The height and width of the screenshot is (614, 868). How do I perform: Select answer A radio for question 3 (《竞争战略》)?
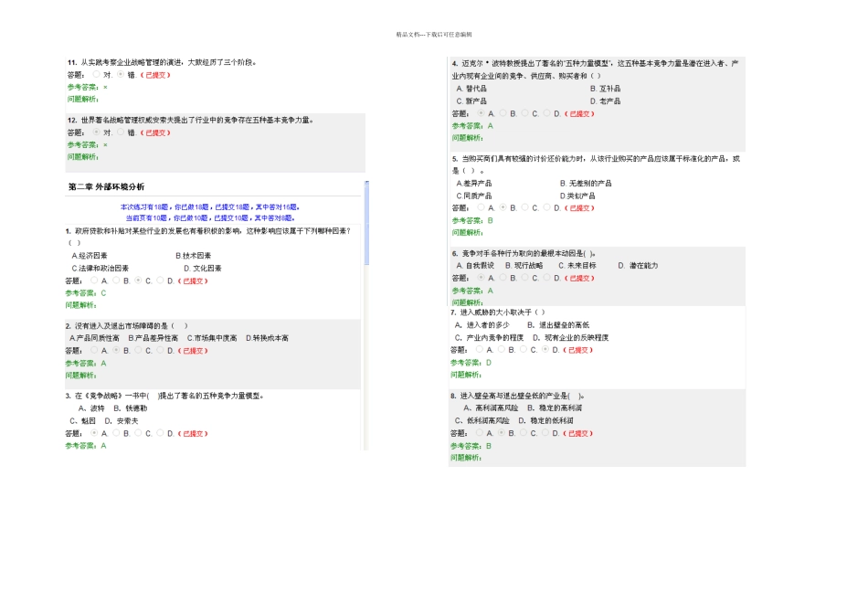point(94,433)
